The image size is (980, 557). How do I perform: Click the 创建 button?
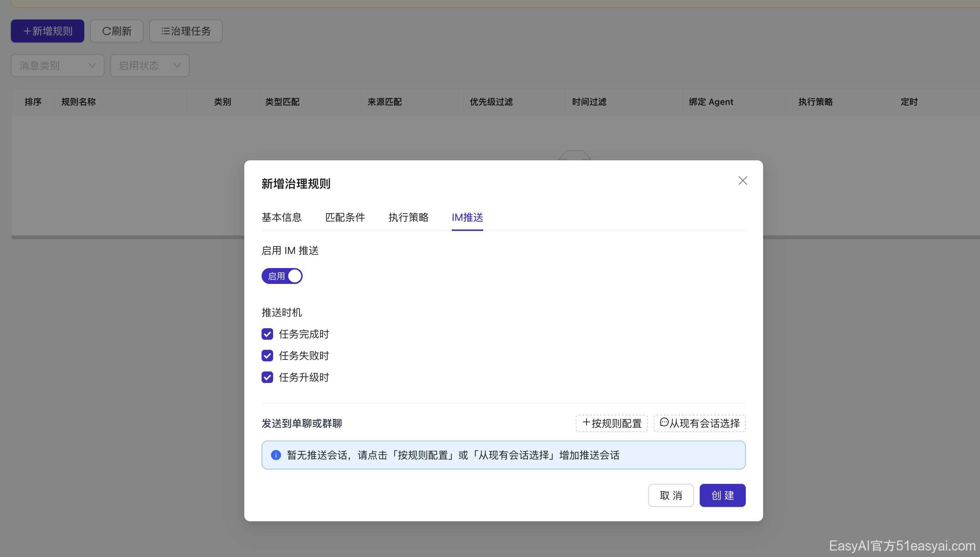pos(722,495)
